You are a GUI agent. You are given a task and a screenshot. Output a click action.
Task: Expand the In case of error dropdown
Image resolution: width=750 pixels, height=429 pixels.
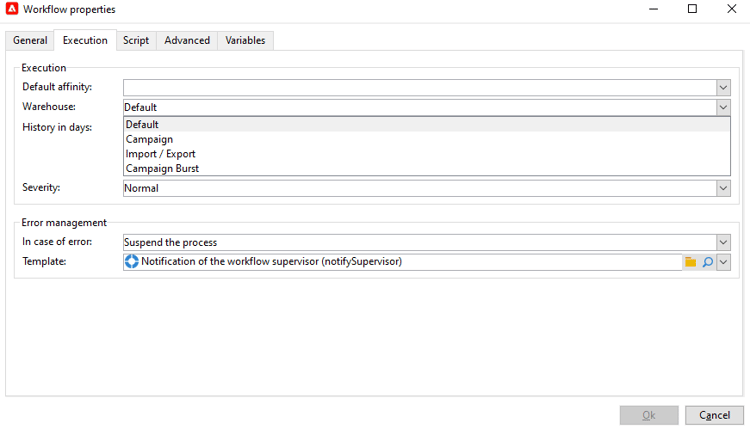coord(723,242)
